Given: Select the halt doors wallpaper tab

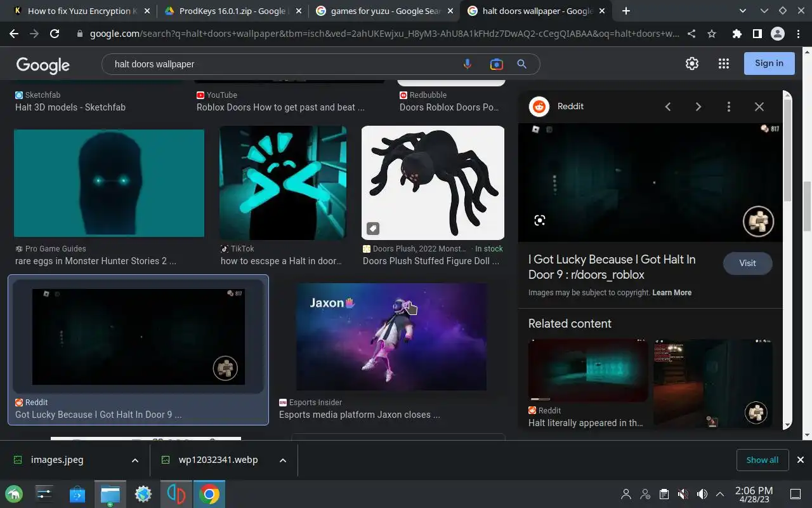Looking at the screenshot, I should tap(537, 11).
